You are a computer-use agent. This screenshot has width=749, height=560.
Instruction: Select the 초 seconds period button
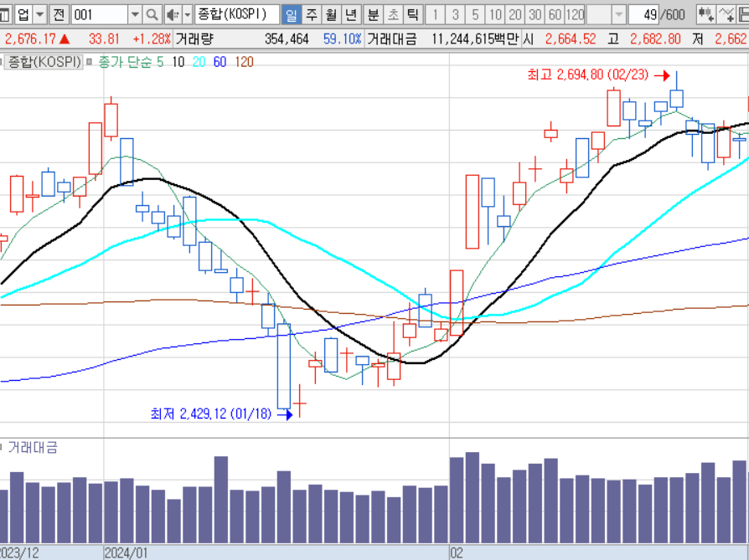click(393, 15)
